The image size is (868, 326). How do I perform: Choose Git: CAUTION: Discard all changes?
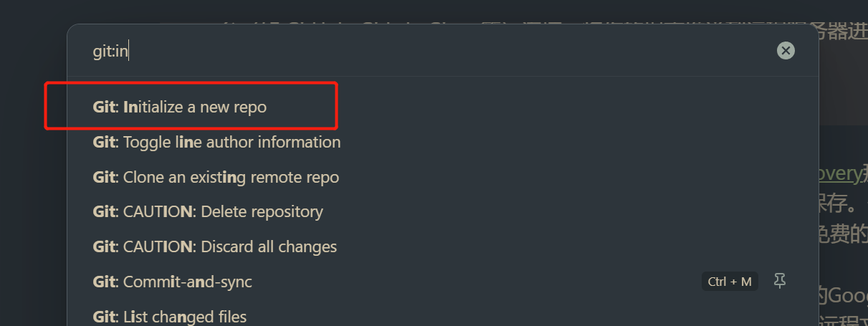coord(443,247)
